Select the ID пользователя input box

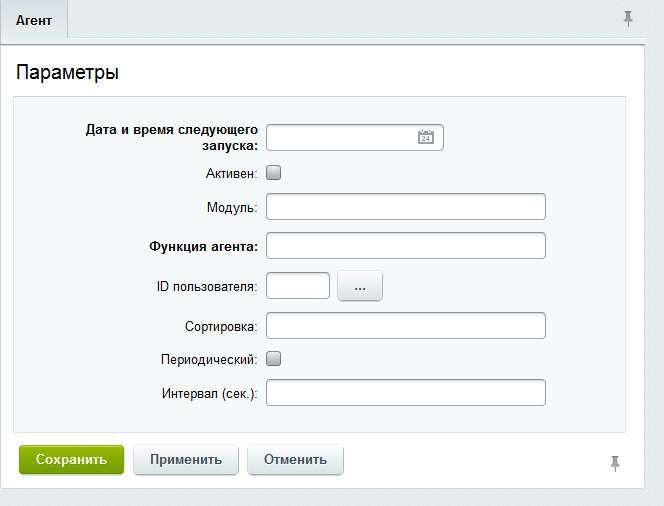[298, 286]
